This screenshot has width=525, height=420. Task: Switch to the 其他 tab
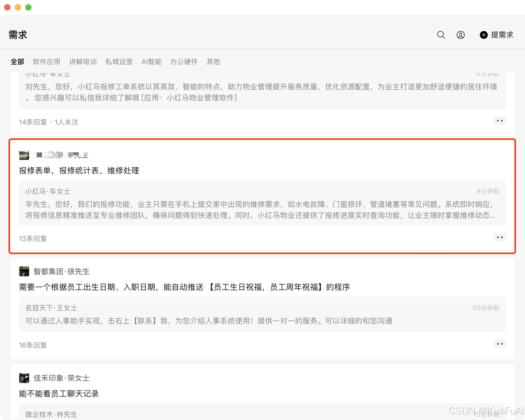tap(213, 62)
